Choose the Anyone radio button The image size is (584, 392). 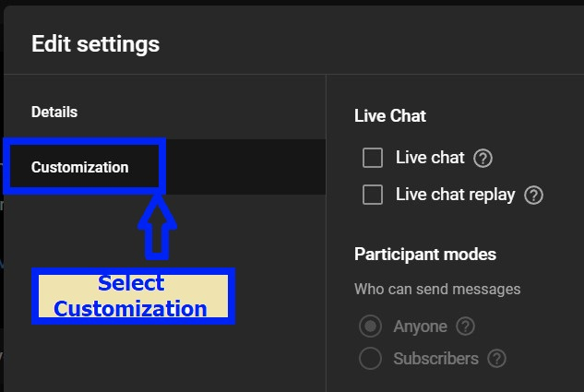(370, 327)
